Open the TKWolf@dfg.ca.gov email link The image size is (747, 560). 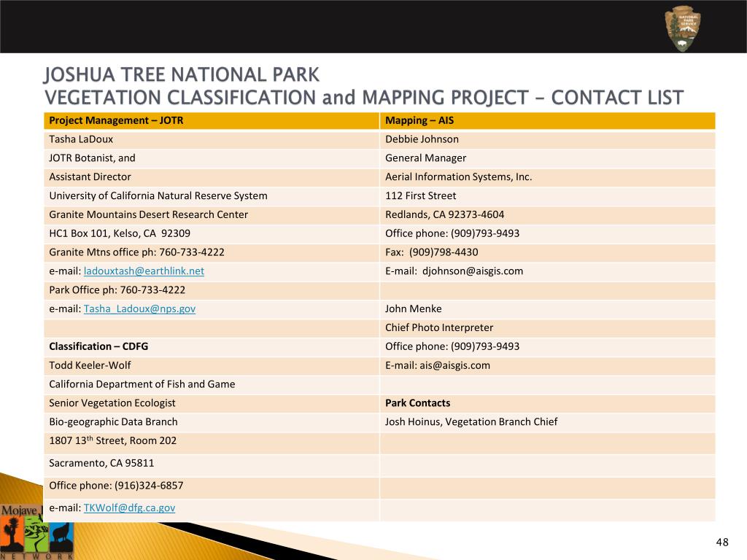pos(130,507)
